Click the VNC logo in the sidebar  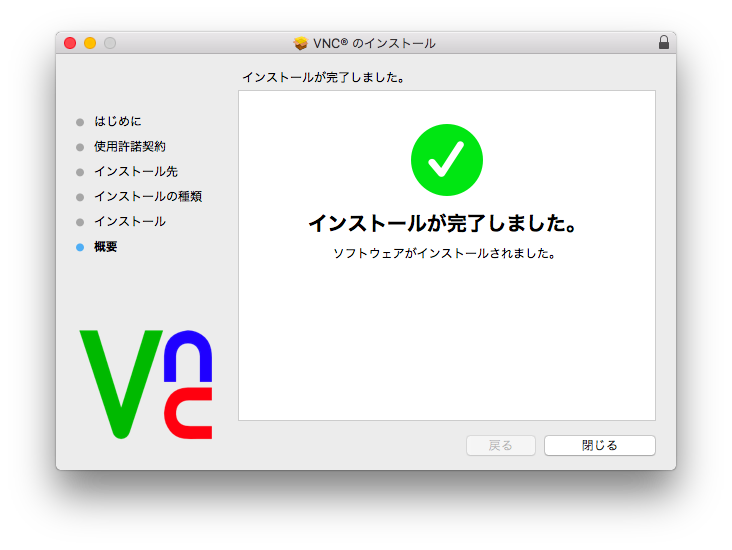pos(146,384)
